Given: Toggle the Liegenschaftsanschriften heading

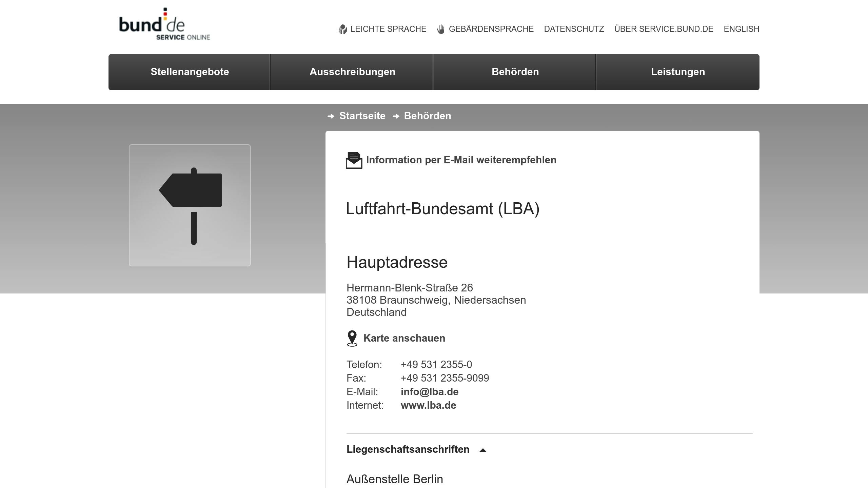Looking at the screenshot, I should click(x=408, y=449).
